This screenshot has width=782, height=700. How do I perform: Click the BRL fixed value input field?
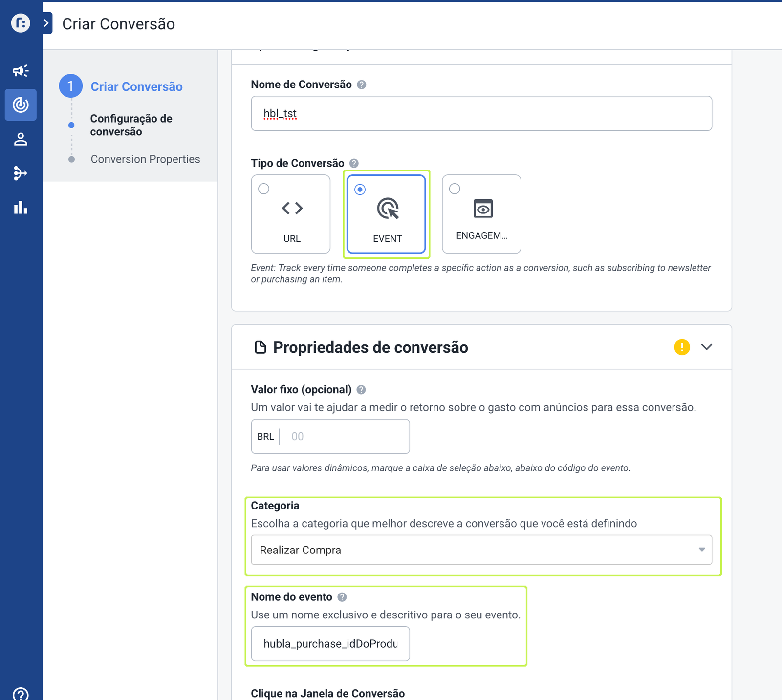coord(330,436)
